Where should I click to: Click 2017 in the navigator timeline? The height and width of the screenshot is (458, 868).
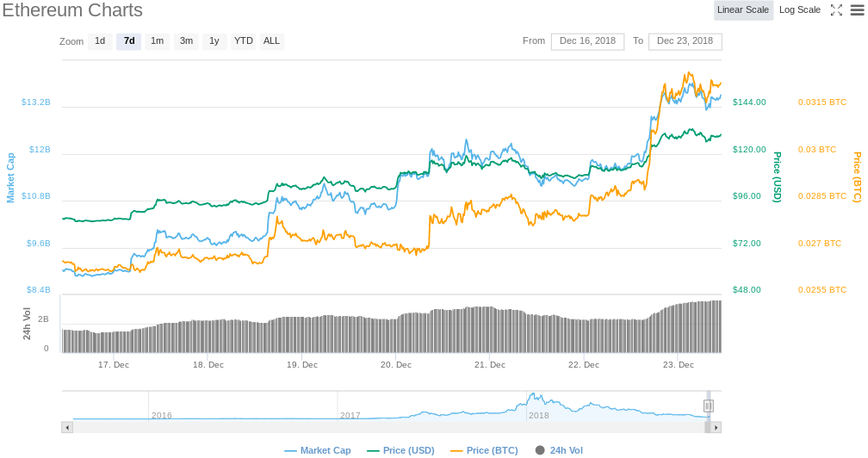350,416
